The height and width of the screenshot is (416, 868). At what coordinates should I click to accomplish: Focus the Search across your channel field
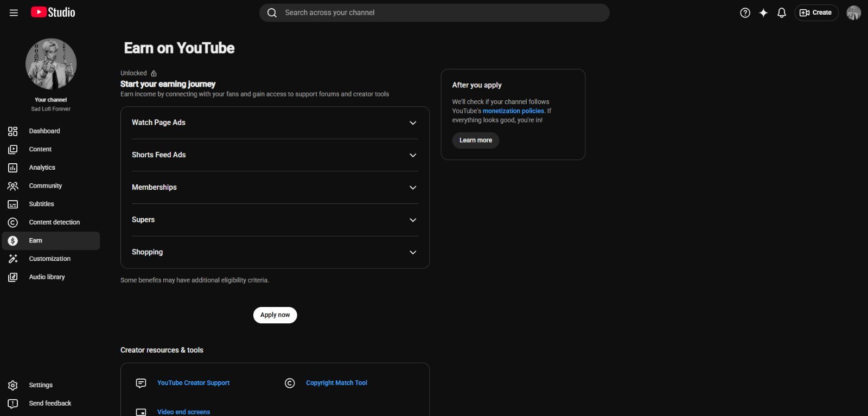click(434, 12)
